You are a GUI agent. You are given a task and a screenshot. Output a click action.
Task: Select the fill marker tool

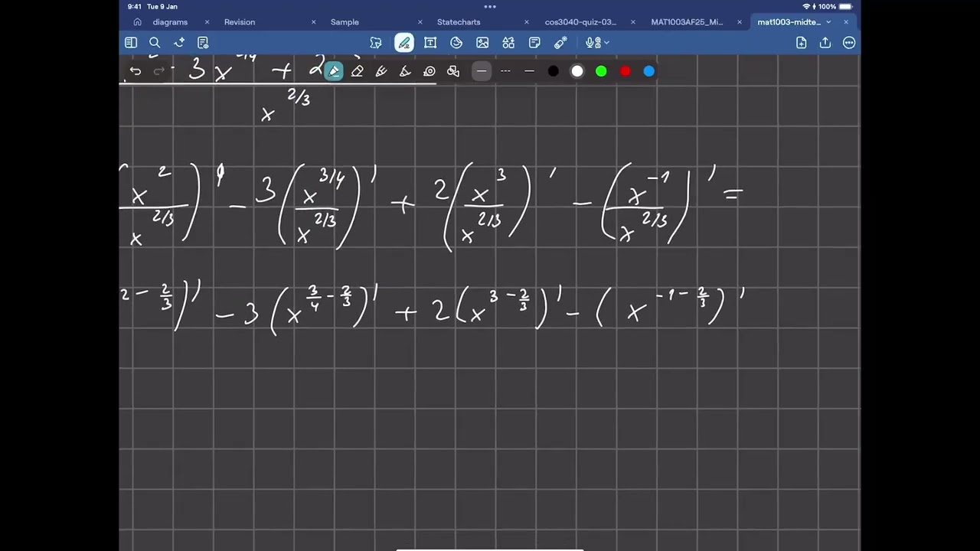406,71
